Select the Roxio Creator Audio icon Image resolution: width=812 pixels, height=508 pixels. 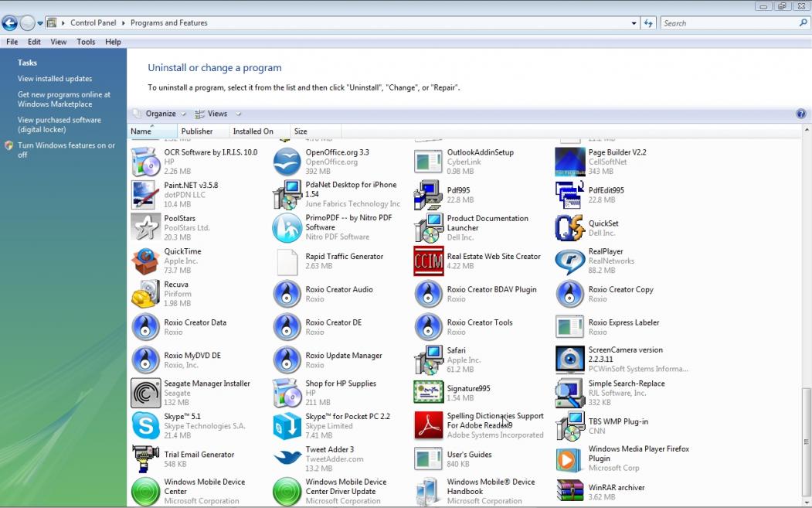287,294
